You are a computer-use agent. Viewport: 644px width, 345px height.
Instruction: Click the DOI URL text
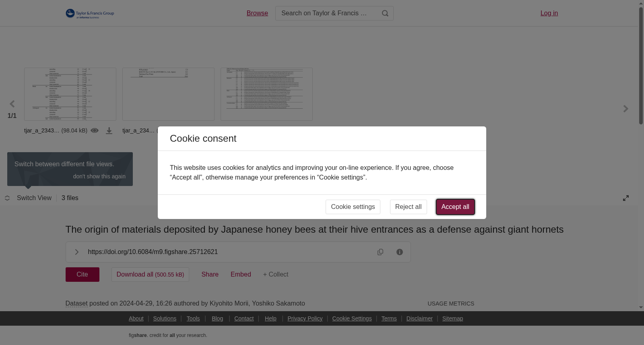153,252
